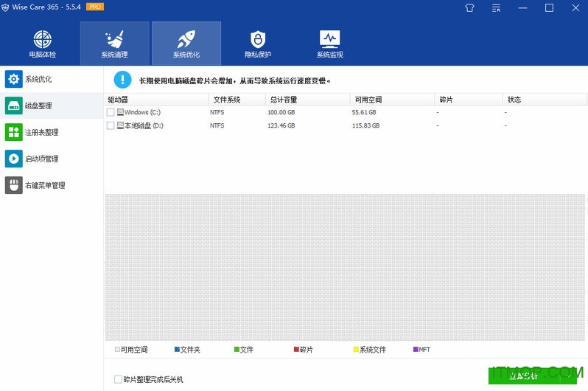The image size is (588, 391).
Task: Select the 系统优化 rocket tab
Action: [x=186, y=44]
